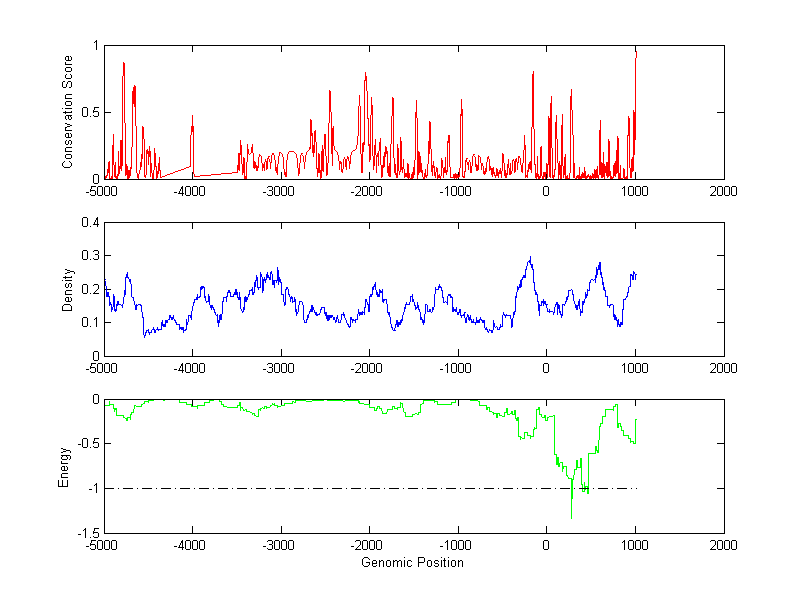Click the dash-dot threshold line in Energy plot
The image size is (800, 599).
300,488
